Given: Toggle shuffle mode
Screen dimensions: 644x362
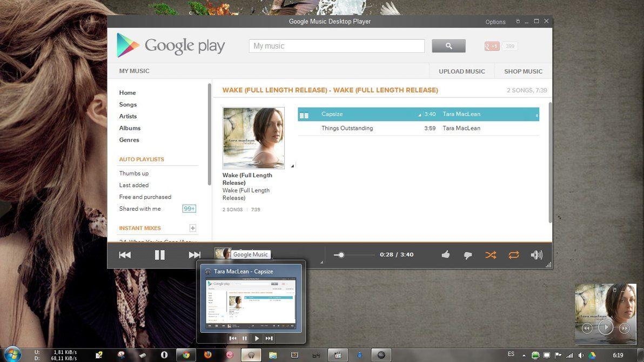Looking at the screenshot, I should pos(491,255).
